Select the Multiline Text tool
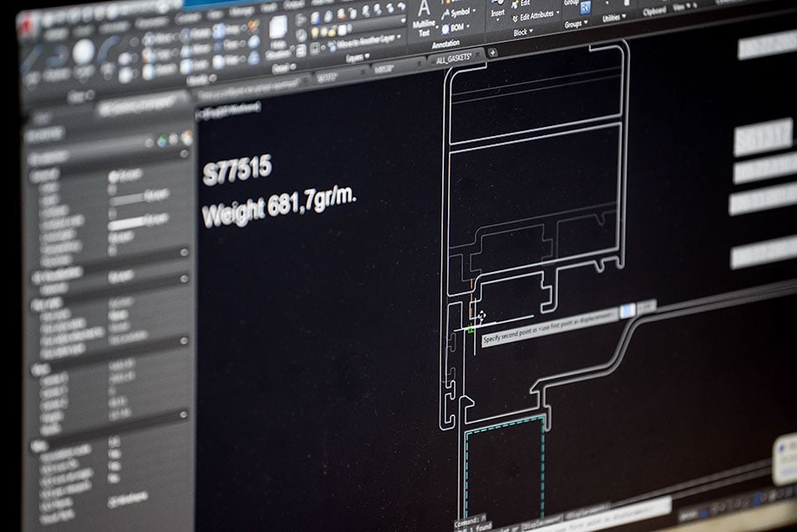This screenshot has height=532, width=797. [424, 18]
